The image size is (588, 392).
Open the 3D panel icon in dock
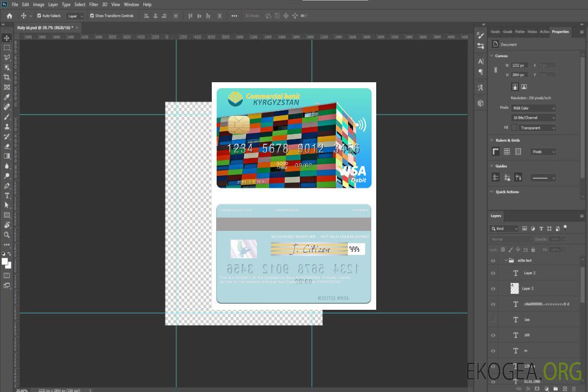click(x=480, y=103)
